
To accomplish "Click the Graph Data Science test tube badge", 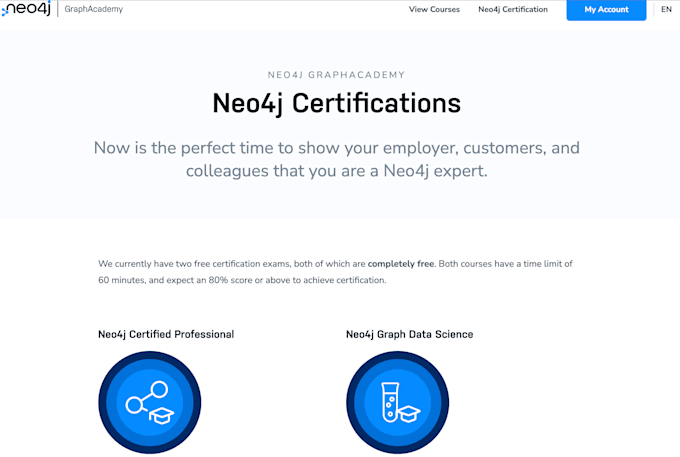I will tap(397, 402).
